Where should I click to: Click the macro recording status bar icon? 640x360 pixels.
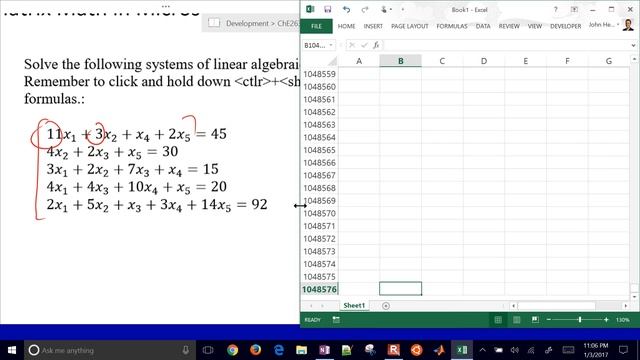pyautogui.click(x=336, y=320)
